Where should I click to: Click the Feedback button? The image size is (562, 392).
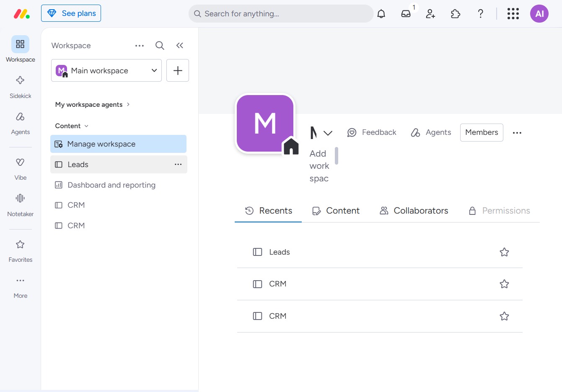[372, 132]
